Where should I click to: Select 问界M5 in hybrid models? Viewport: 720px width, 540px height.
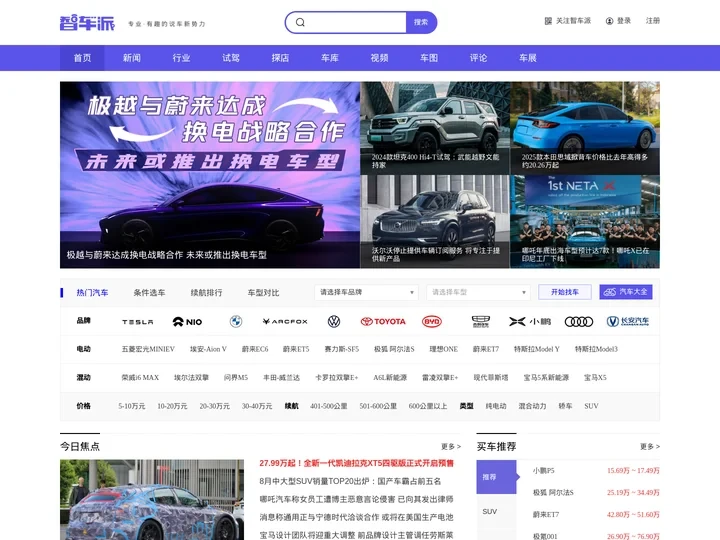pyautogui.click(x=236, y=378)
